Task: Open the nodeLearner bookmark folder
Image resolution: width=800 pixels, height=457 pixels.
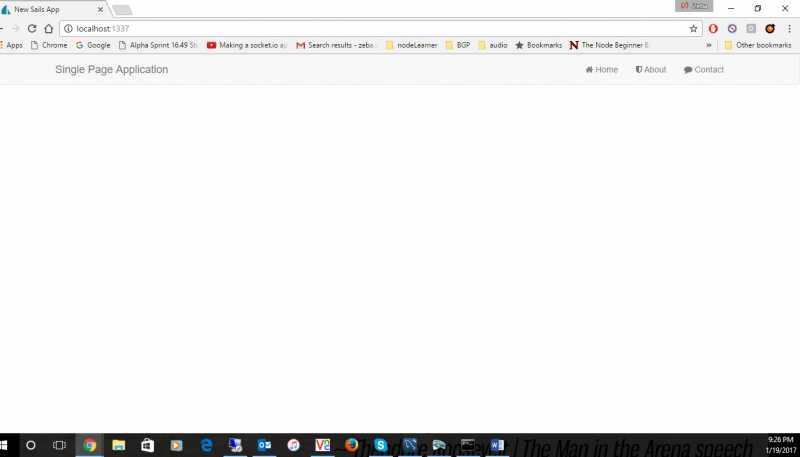Action: point(414,45)
